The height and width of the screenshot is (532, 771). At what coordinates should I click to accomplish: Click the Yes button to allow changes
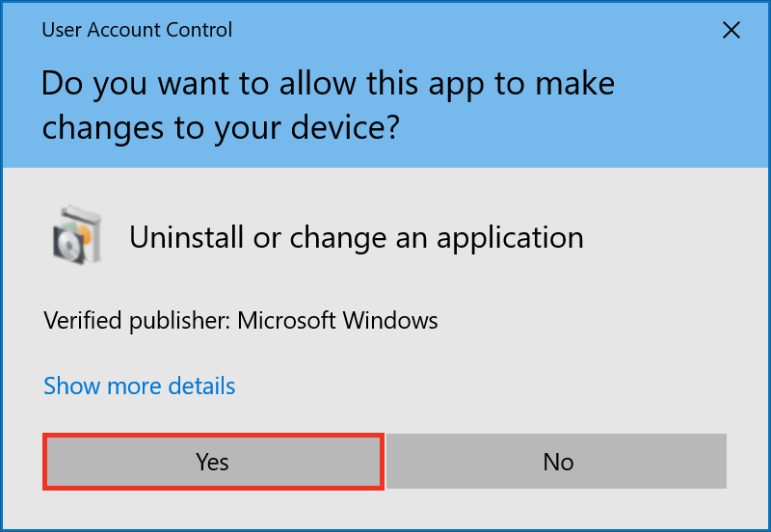click(x=212, y=462)
